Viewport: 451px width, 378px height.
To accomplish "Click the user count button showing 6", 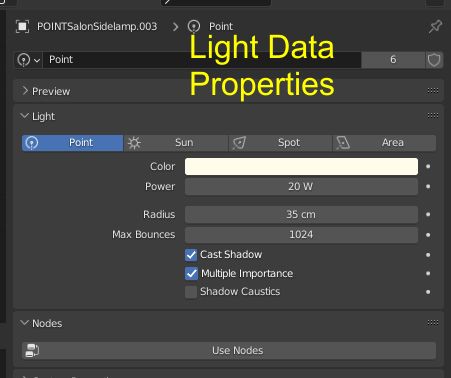I will coord(393,60).
